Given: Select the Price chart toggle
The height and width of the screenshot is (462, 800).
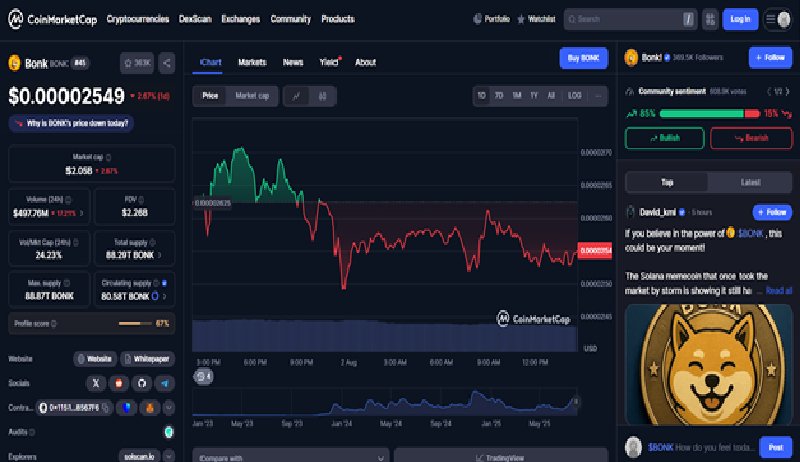Looking at the screenshot, I should pyautogui.click(x=210, y=96).
